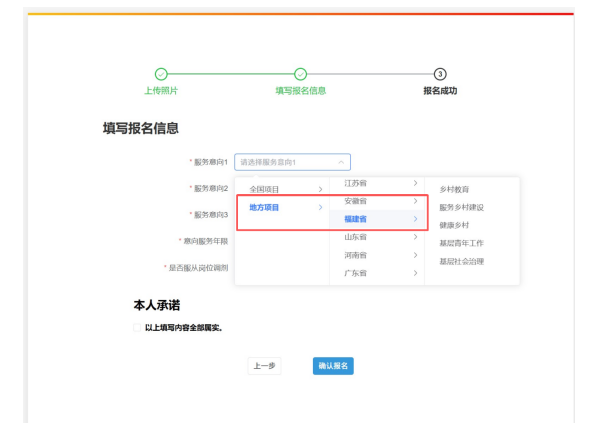607x439 pixels.
Task: Click the 上一步 button
Action: pos(264,366)
